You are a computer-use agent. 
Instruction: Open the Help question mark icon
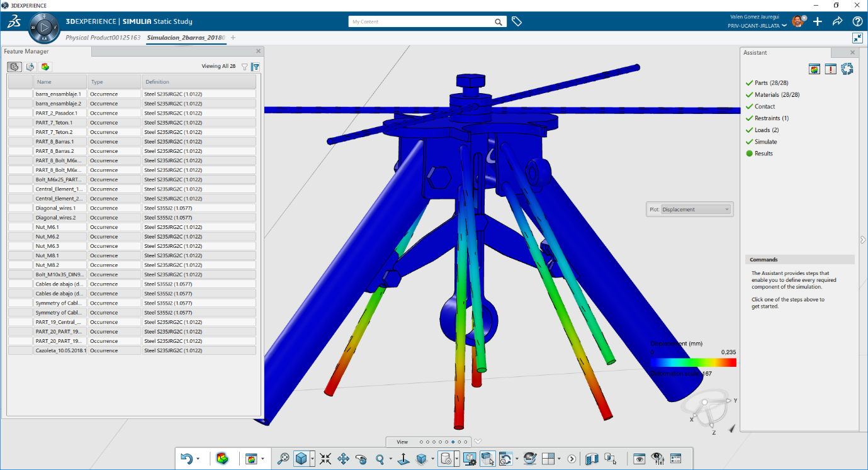857,21
